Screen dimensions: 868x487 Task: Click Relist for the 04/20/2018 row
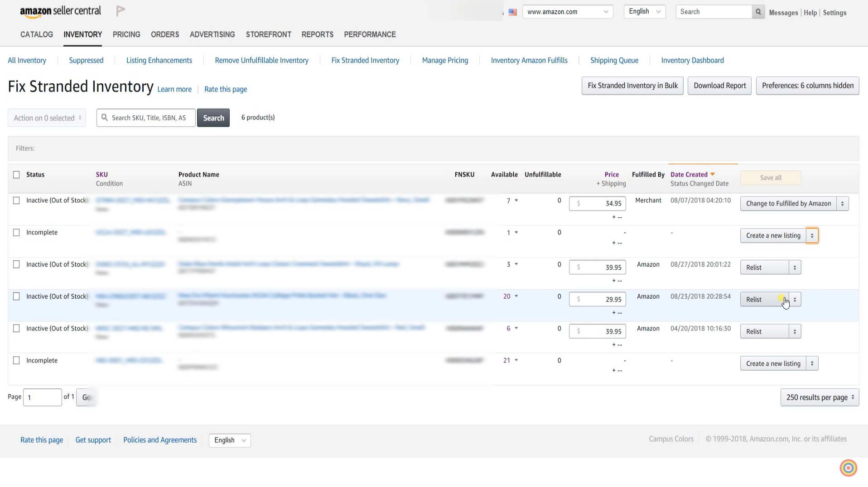765,332
